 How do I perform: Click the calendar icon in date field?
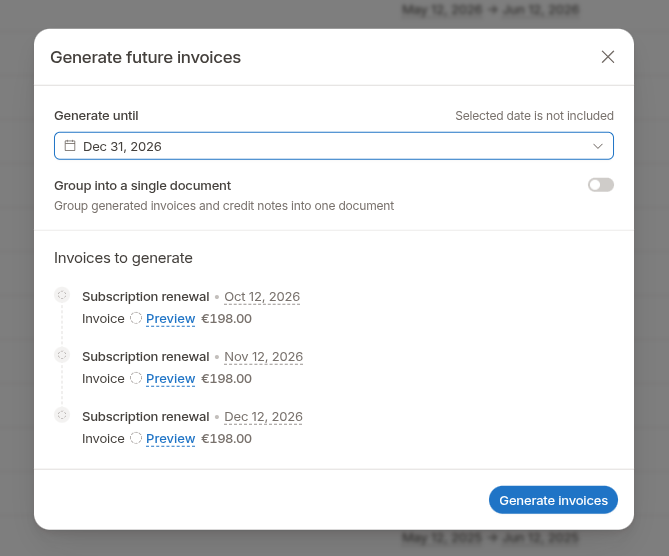click(x=70, y=146)
